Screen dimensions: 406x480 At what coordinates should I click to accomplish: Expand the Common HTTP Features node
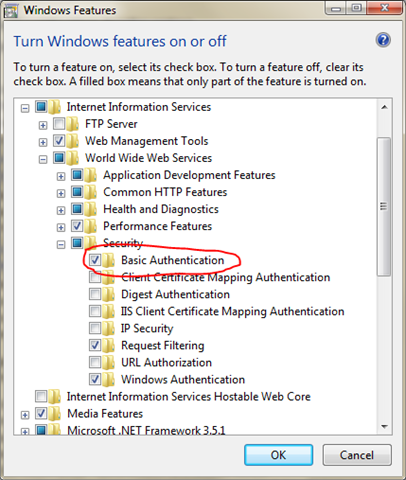click(61, 193)
